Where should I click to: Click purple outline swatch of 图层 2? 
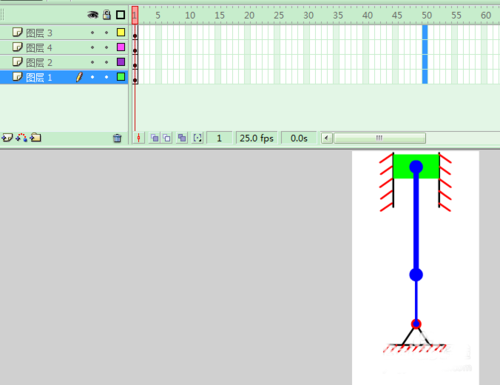[121, 62]
